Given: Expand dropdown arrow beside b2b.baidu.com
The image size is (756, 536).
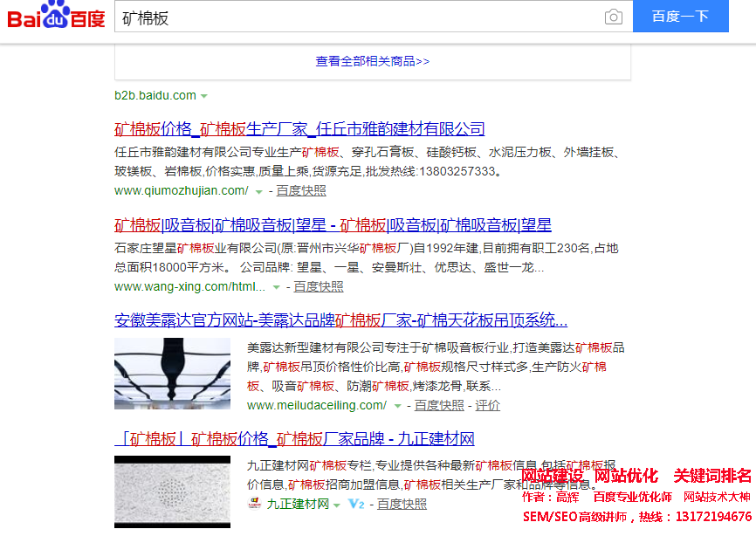Looking at the screenshot, I should tap(204, 95).
